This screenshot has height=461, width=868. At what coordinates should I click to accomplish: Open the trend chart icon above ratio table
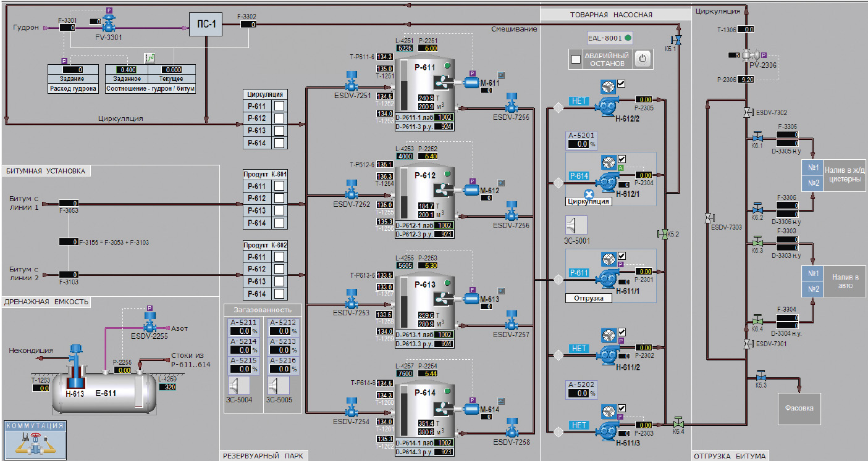(x=150, y=57)
